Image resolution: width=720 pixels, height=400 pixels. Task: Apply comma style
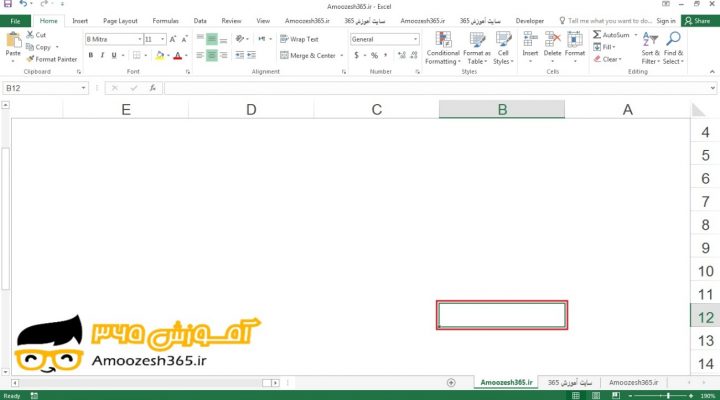[x=386, y=55]
